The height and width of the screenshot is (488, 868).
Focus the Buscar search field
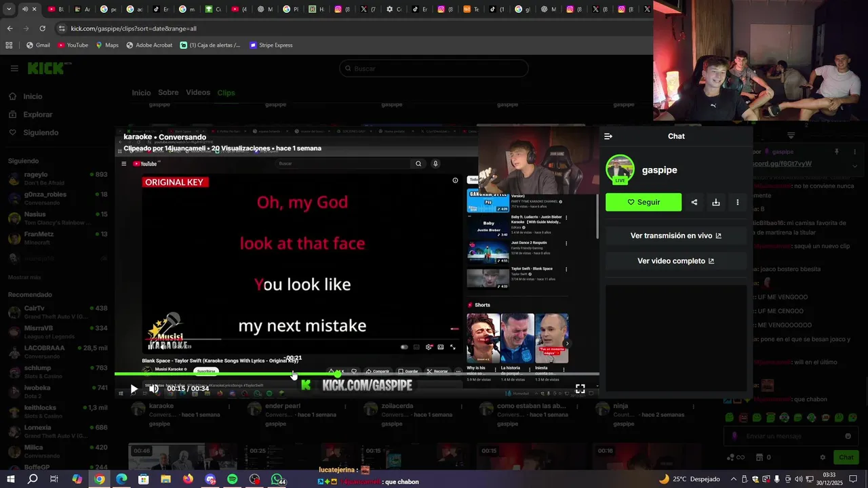click(433, 68)
